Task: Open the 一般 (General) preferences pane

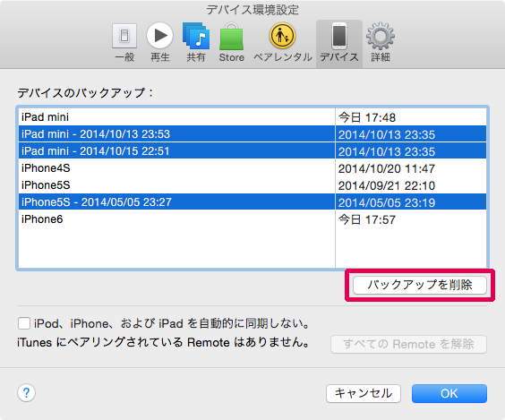Action: pyautogui.click(x=124, y=43)
